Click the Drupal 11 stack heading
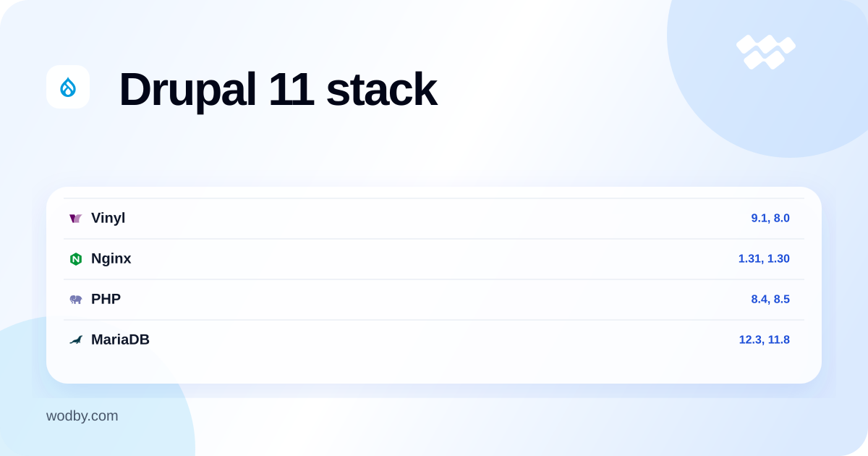868x456 pixels. point(278,89)
